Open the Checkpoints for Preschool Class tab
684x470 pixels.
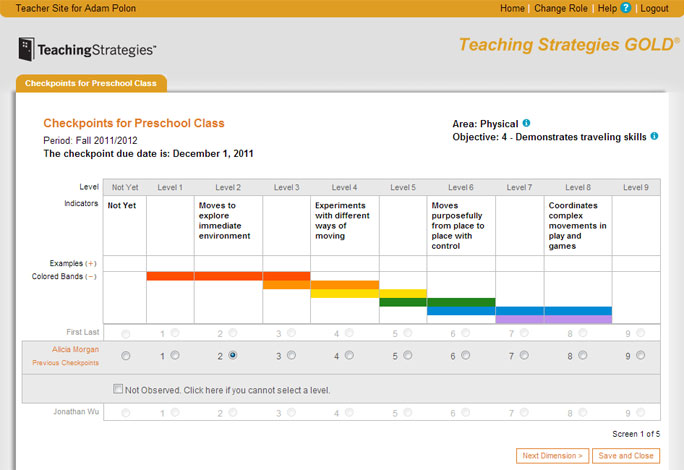[x=91, y=83]
